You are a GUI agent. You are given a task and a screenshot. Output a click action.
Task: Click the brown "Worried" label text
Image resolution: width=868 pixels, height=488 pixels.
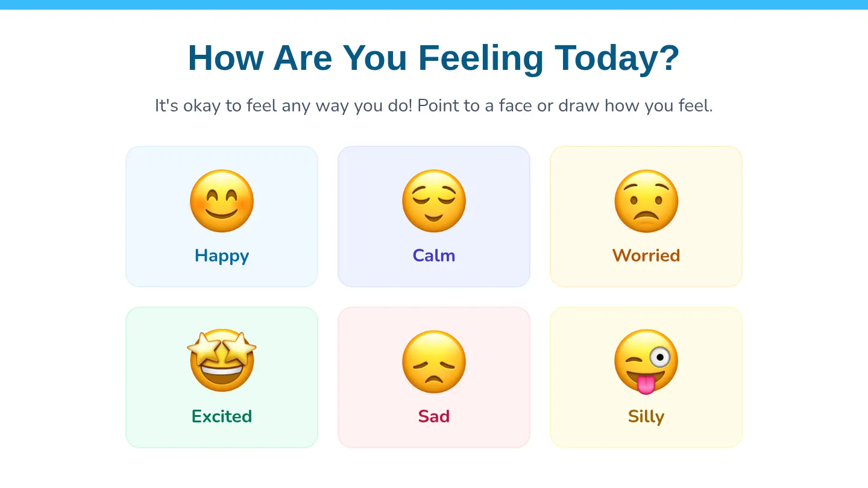646,255
